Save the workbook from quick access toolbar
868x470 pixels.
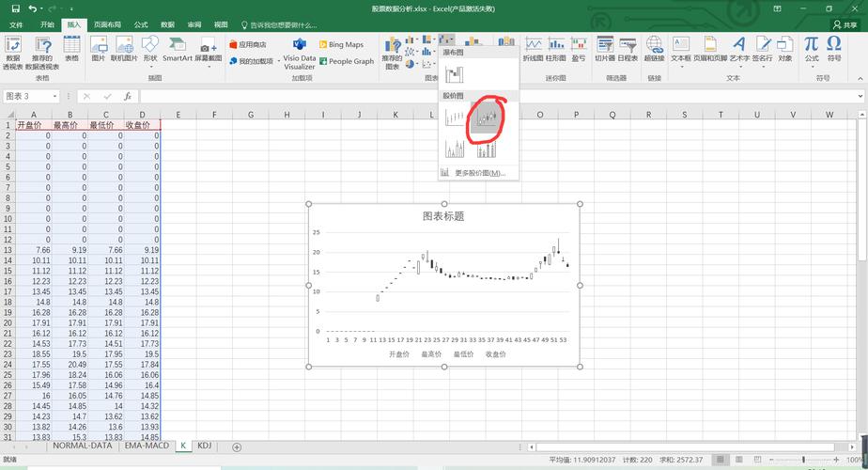click(x=15, y=8)
